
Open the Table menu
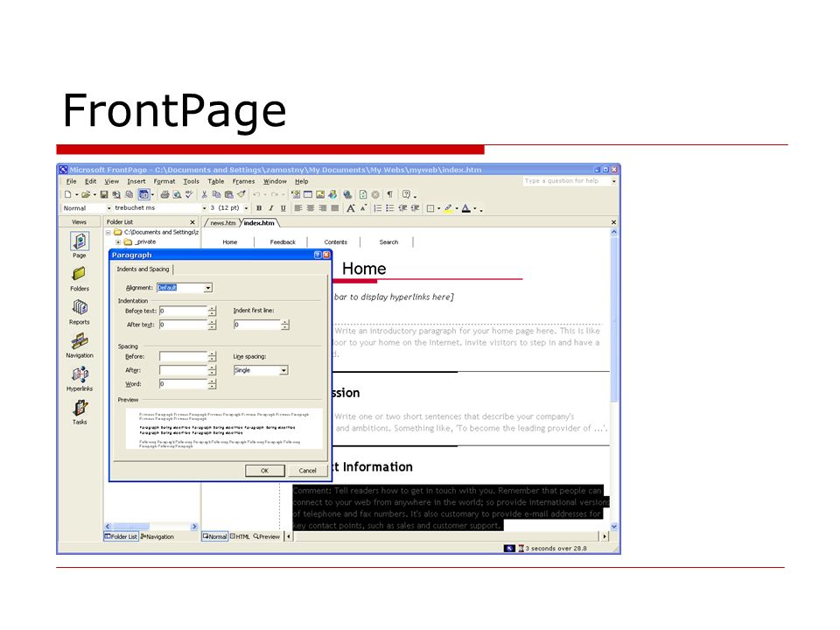click(x=216, y=182)
